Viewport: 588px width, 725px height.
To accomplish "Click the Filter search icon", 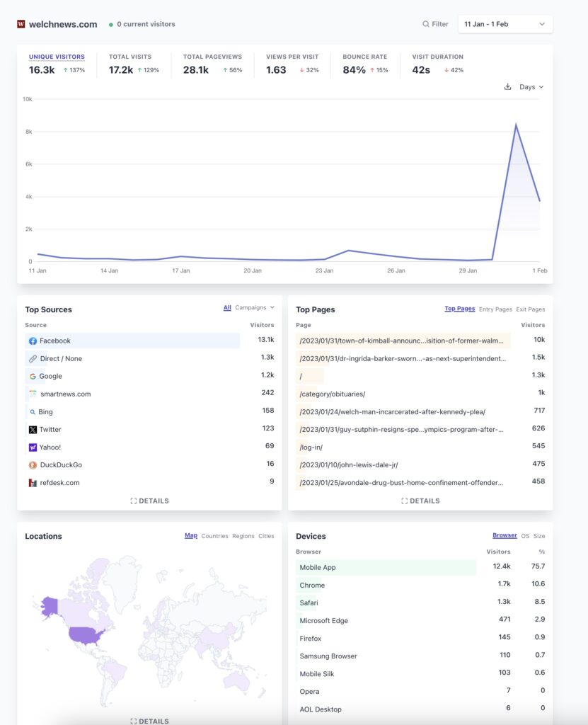I will click(426, 24).
